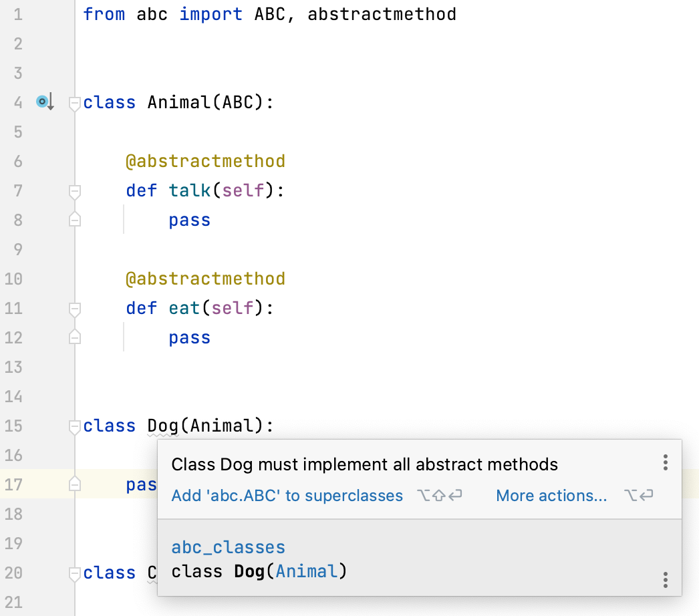The image size is (699, 616).
Task: Click the implementations gutter icon beside class Animal
Action: point(43,102)
